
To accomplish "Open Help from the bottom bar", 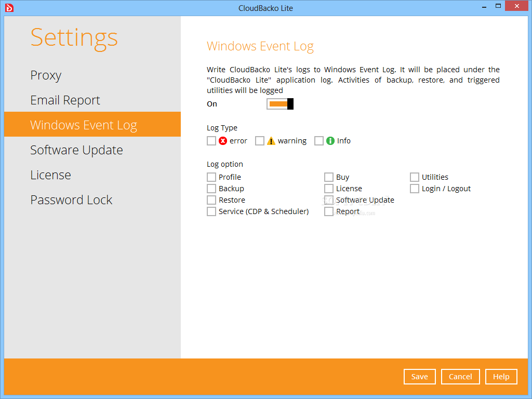I will (501, 377).
